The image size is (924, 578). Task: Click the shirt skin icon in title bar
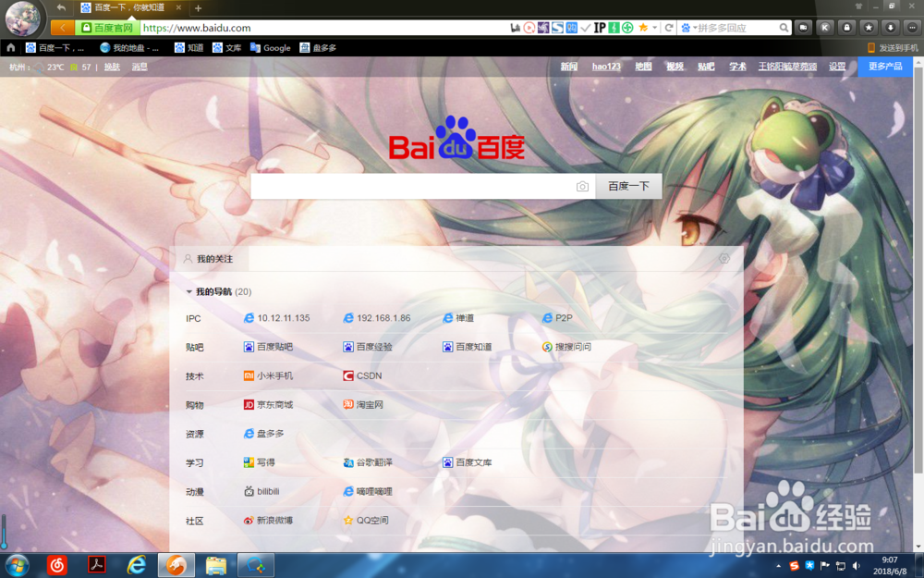tap(858, 6)
